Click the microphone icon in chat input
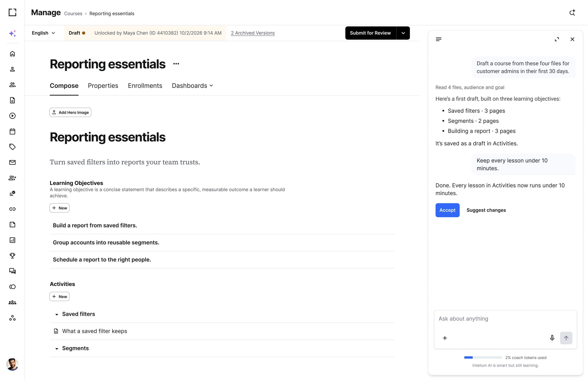The height and width of the screenshot is (380, 588). tap(552, 338)
